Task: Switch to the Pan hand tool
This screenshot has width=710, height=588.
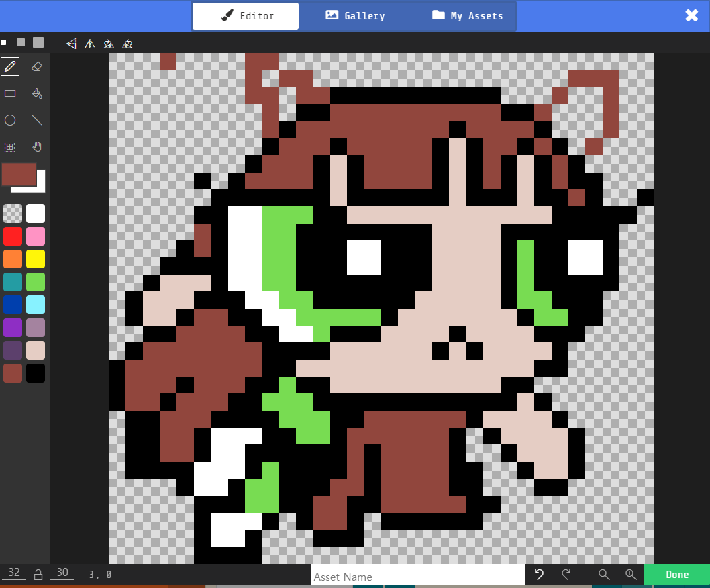Action: pos(37,146)
